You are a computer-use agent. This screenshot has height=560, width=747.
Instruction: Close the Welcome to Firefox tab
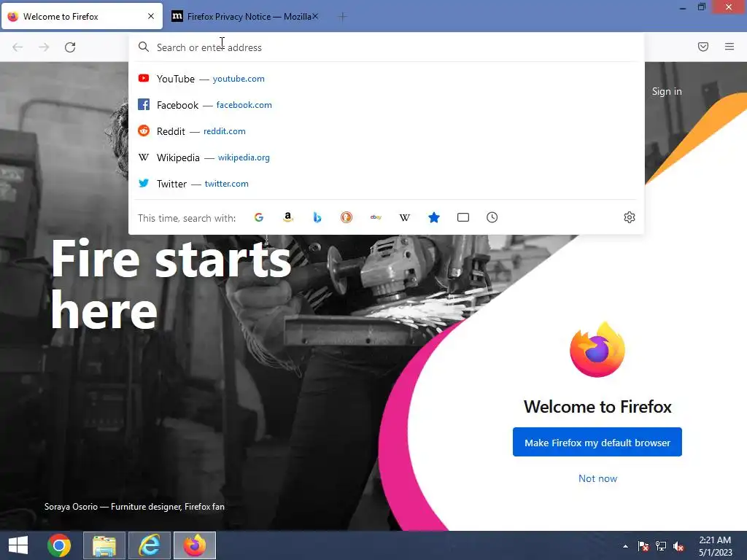pyautogui.click(x=151, y=16)
